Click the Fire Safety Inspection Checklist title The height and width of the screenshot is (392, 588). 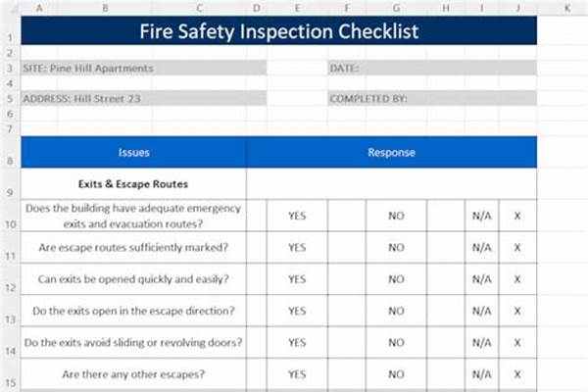pos(279,31)
